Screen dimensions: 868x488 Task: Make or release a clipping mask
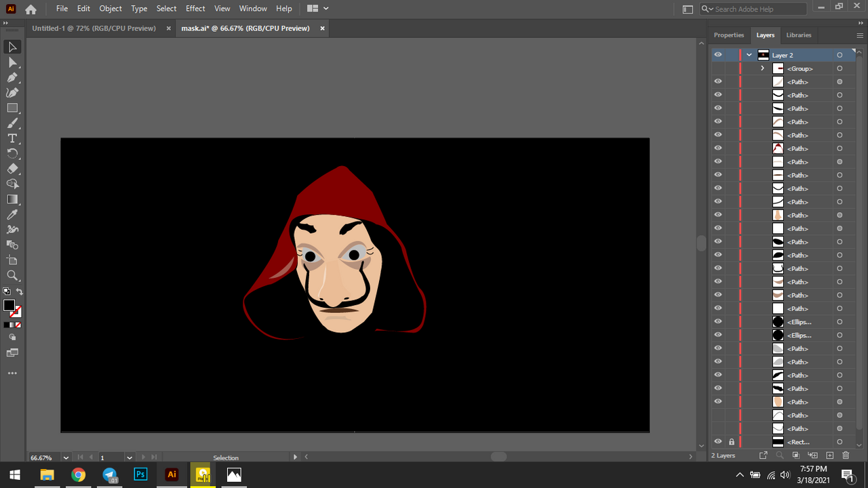(x=796, y=455)
